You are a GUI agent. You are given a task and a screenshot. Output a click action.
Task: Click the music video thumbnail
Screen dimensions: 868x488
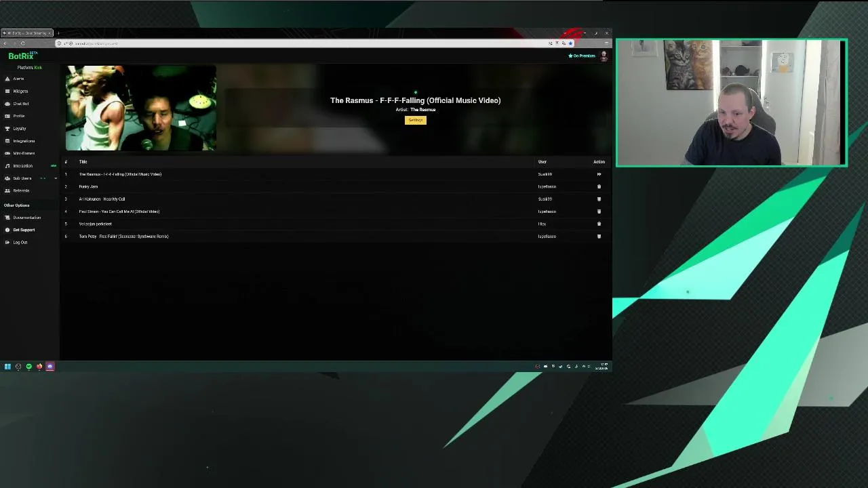coord(141,108)
